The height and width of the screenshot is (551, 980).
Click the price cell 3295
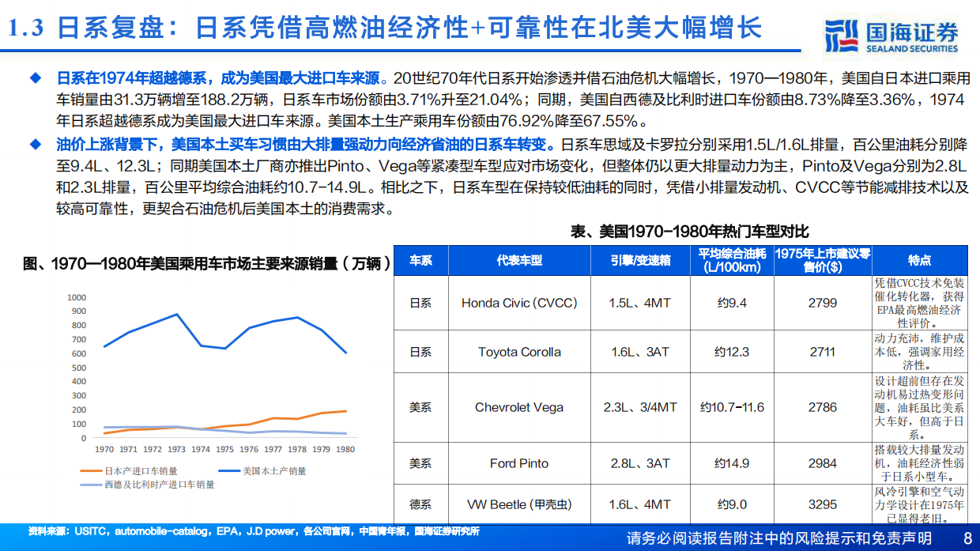pyautogui.click(x=822, y=504)
